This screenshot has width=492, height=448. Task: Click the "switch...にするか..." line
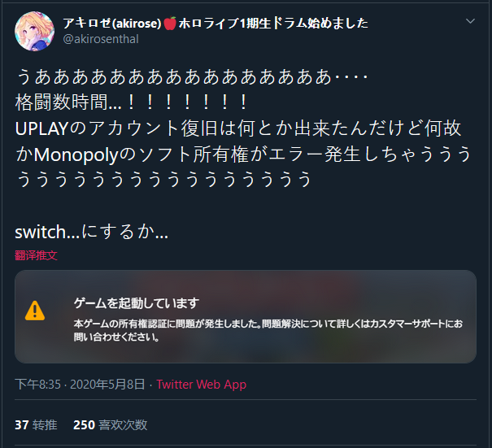point(92,233)
